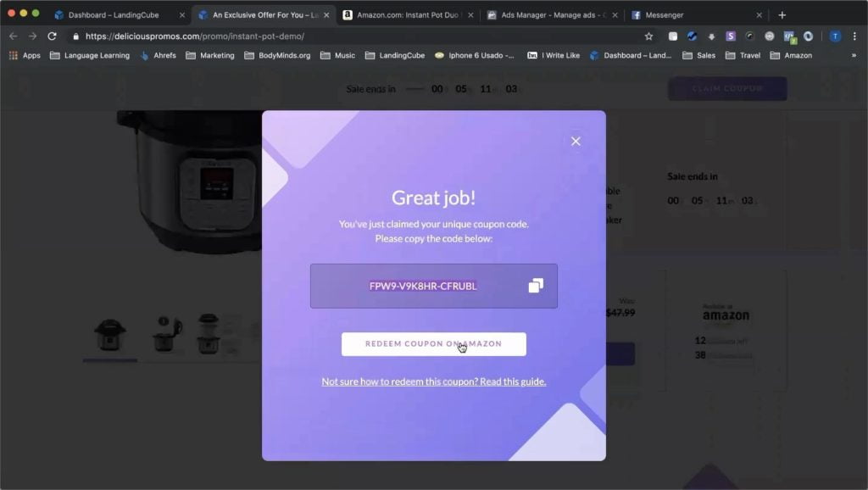Click the address bar URL field

pyautogui.click(x=354, y=36)
